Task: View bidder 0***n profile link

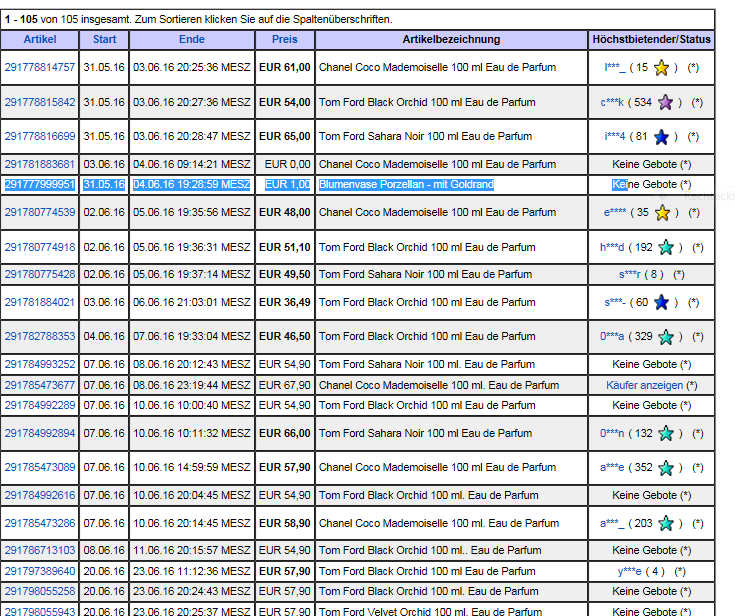Action: point(612,433)
